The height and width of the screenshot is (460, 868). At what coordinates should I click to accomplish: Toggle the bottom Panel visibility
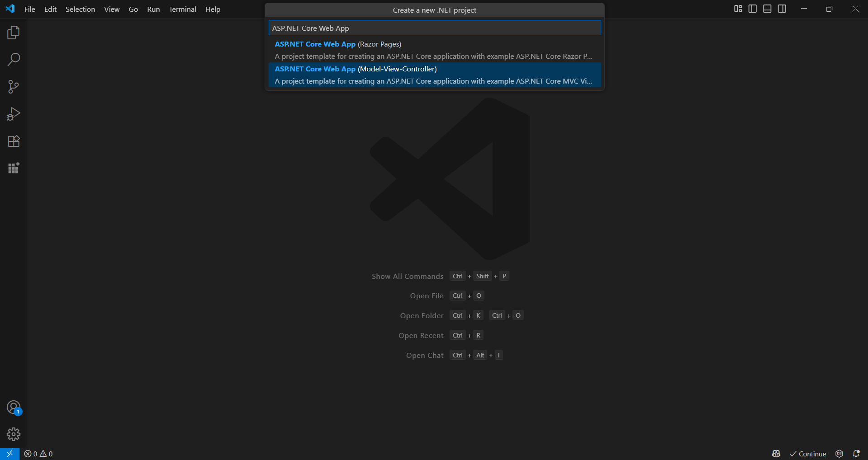click(x=767, y=8)
